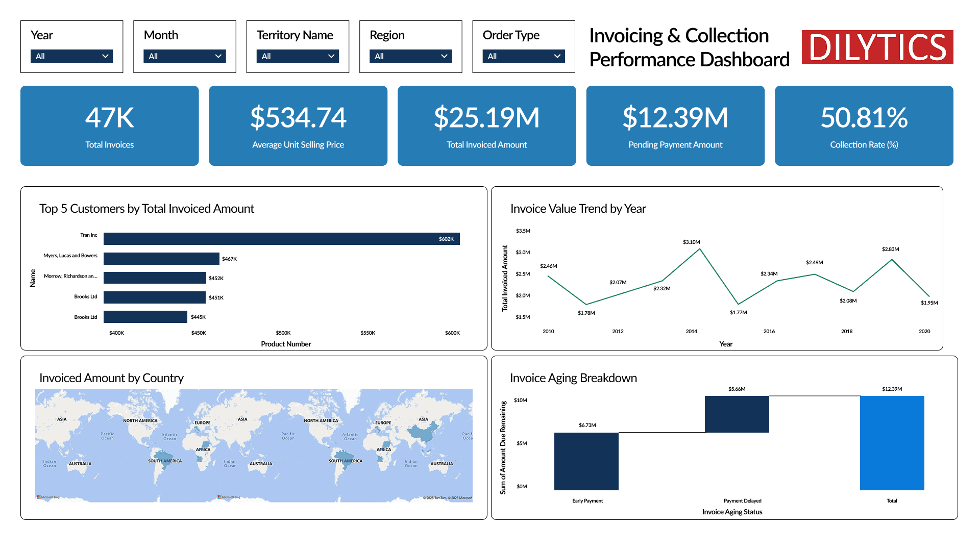Click the Payment Delayed waterfall bar
This screenshot has height=551, width=980.
737,414
